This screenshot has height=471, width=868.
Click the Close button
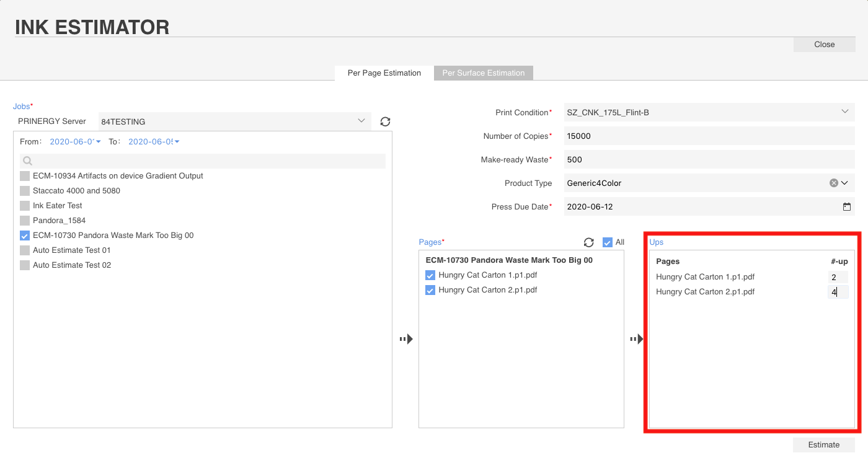point(825,45)
